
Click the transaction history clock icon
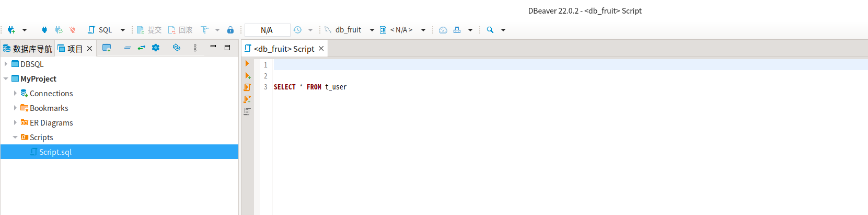[297, 30]
